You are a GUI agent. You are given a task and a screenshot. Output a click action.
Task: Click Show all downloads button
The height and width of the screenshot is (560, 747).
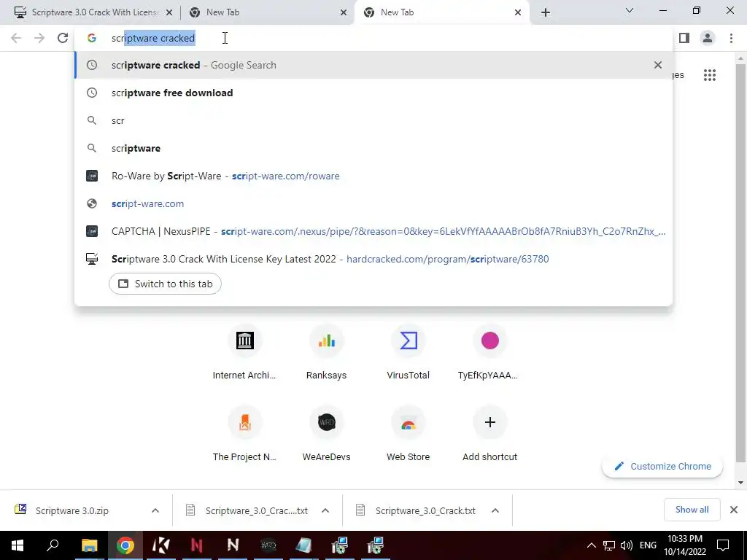point(692,510)
